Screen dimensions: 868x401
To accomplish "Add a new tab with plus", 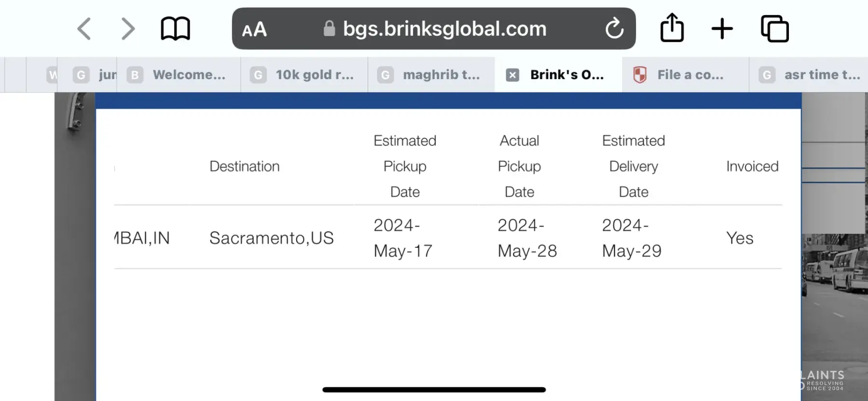I will (x=722, y=29).
